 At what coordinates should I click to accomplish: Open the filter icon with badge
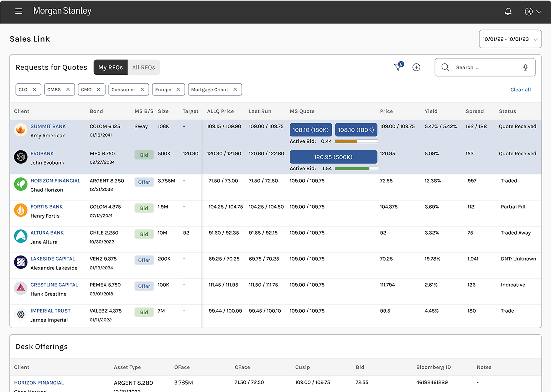[x=398, y=67]
